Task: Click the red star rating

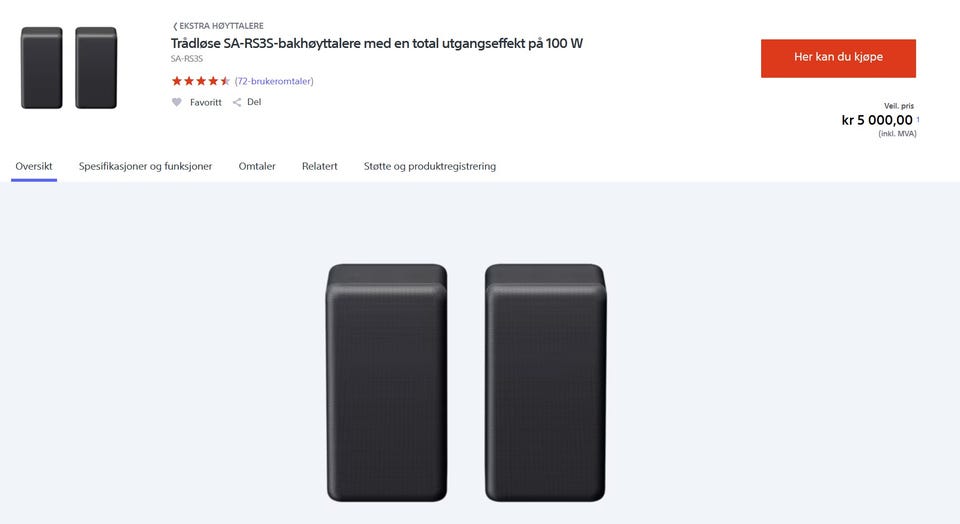Action: 200,81
